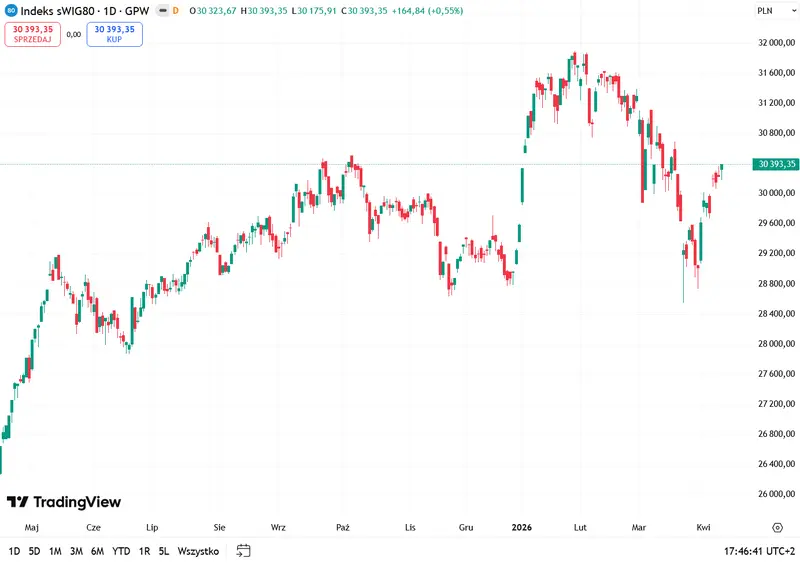Select the 5L five-year range
Image resolution: width=800 pixels, height=564 pixels.
tap(164, 551)
